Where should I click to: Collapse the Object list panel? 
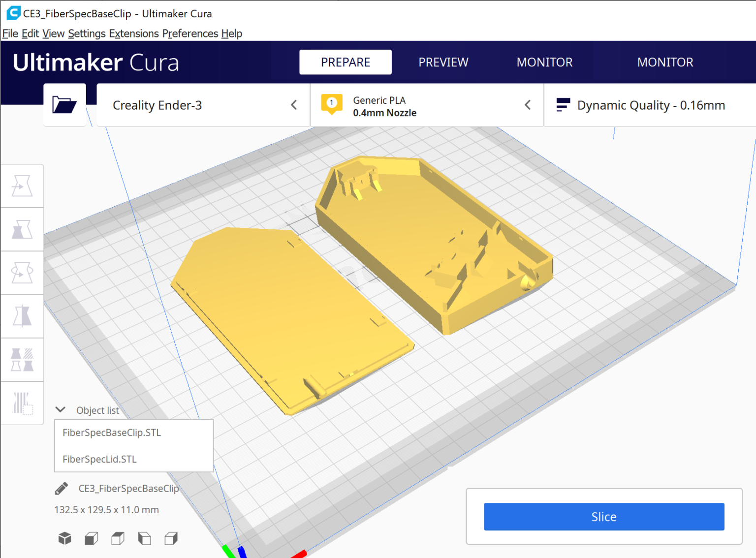(60, 409)
